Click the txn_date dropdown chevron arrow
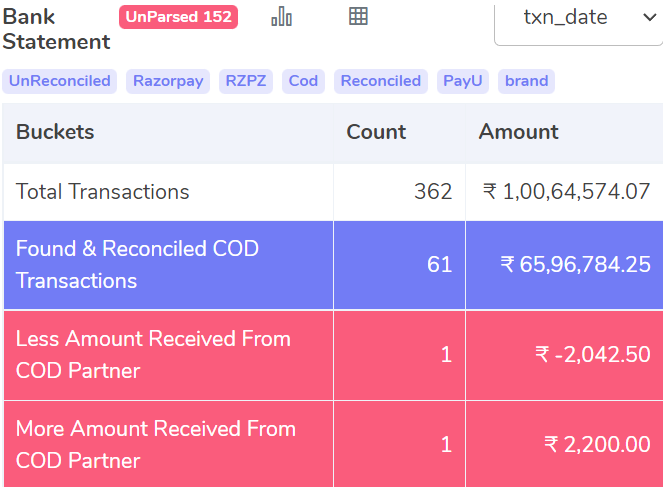Viewport: 664px width, 495px height. [650, 17]
